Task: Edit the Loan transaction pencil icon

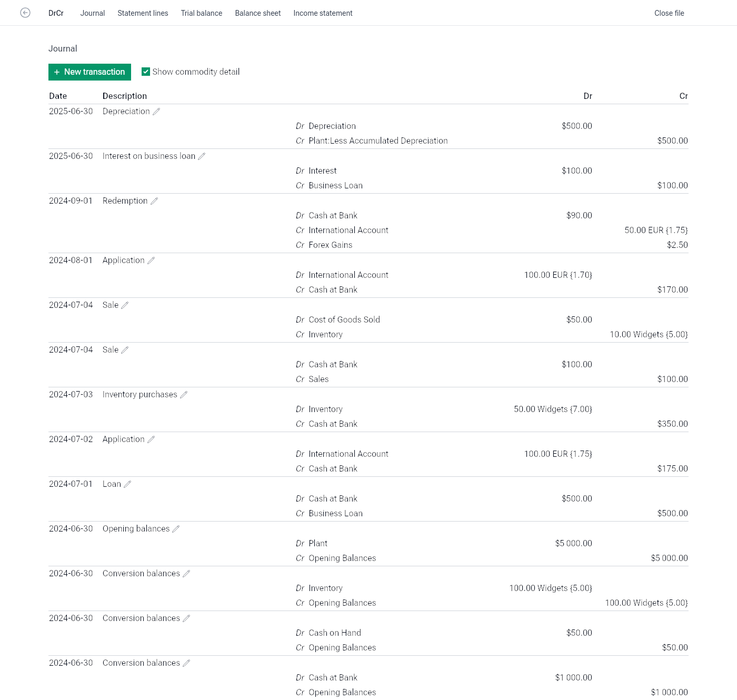Action: tap(127, 484)
